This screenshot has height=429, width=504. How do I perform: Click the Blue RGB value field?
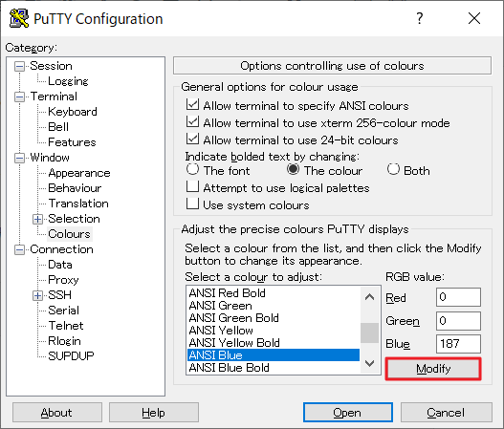(458, 344)
